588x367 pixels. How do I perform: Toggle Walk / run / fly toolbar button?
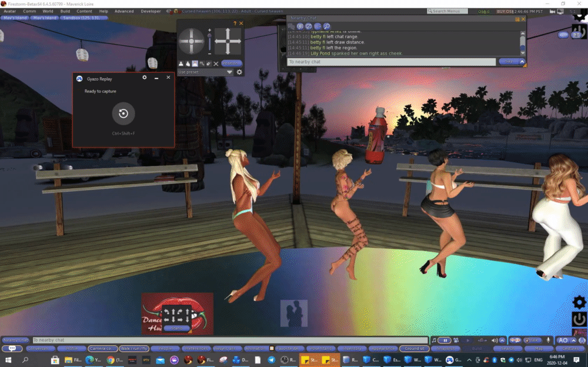point(134,349)
